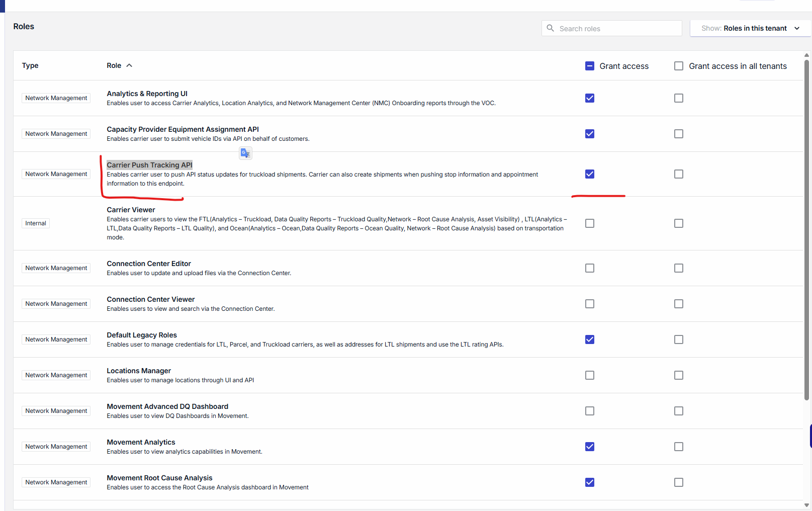The width and height of the screenshot is (812, 511).
Task: Click Network Management tag on Analytics & Reporting row
Action: tap(56, 98)
